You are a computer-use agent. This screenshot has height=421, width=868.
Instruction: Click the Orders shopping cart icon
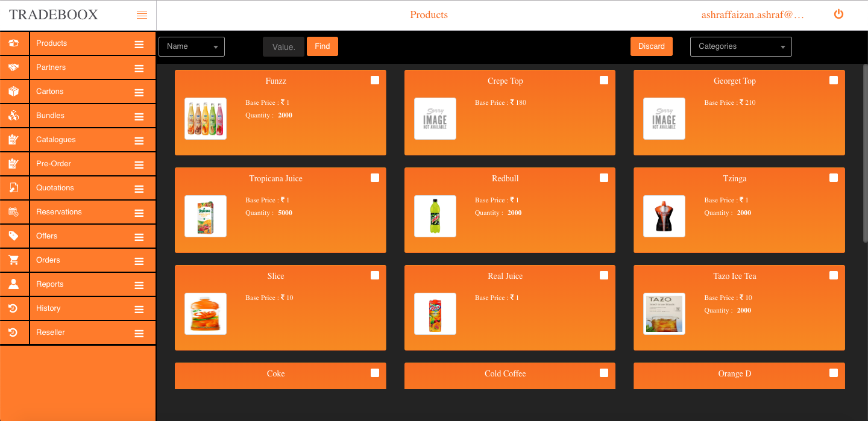(14, 260)
